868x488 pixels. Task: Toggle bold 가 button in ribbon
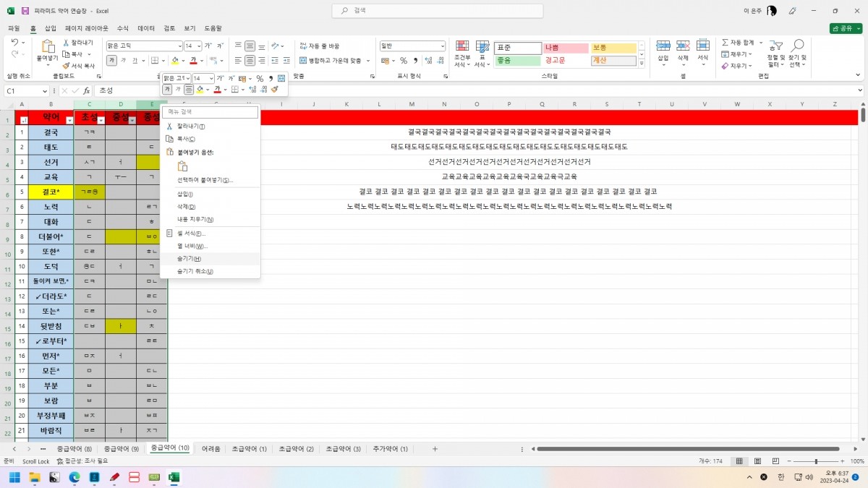[x=111, y=61]
